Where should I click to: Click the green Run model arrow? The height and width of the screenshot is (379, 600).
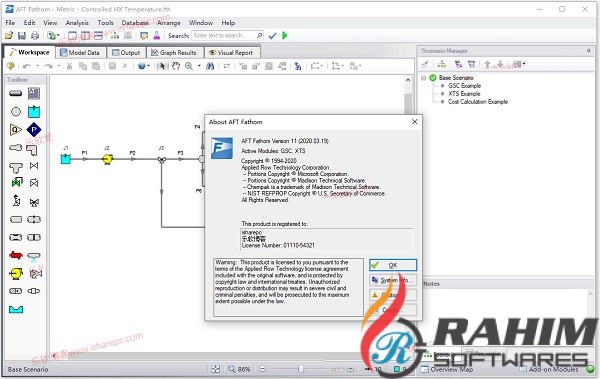coord(284,36)
